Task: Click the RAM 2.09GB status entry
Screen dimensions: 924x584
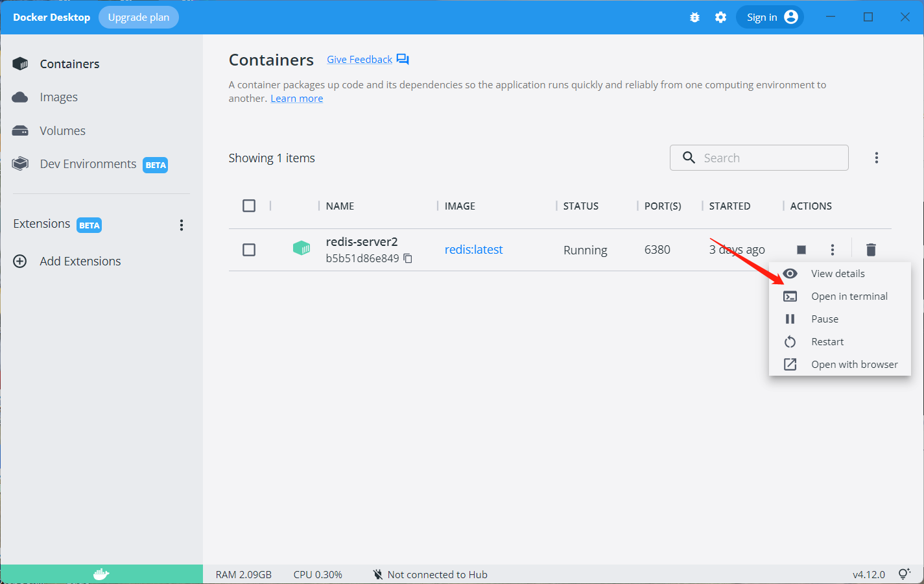Action: 244,574
